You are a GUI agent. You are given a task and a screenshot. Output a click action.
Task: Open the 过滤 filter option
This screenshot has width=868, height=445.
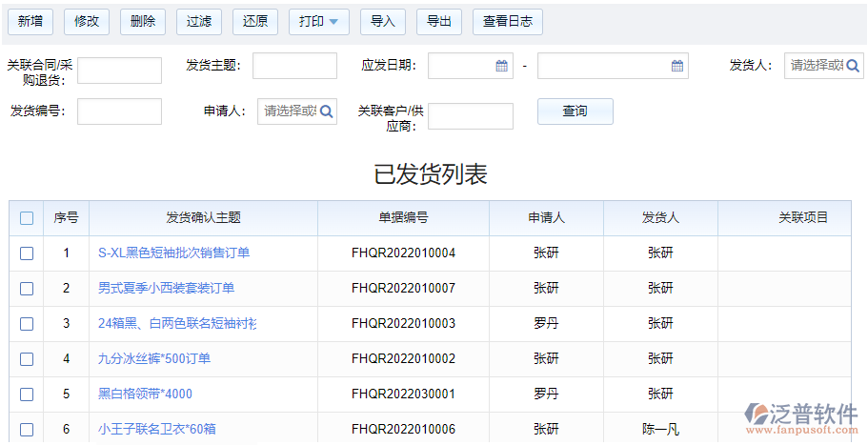pos(199,22)
